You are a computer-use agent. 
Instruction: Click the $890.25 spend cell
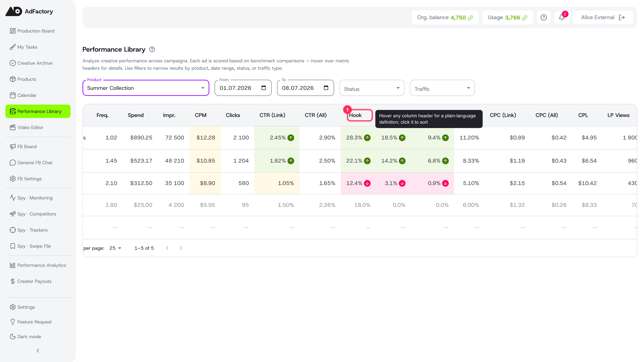[141, 138]
